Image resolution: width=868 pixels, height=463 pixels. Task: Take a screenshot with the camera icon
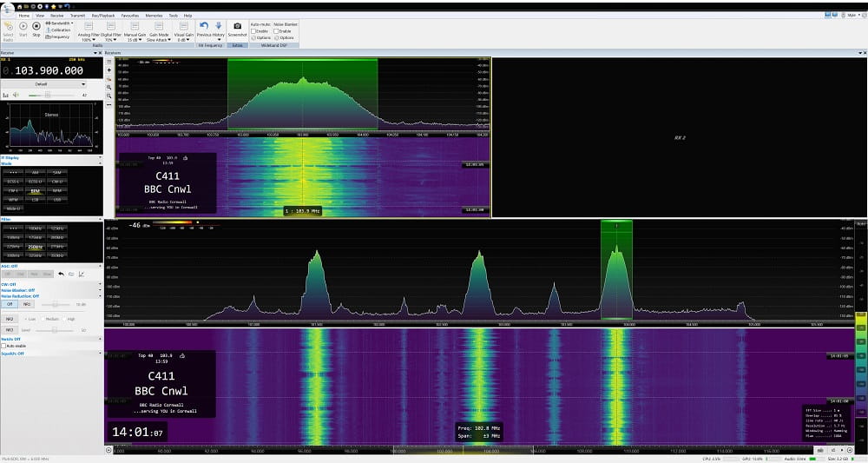[x=237, y=27]
